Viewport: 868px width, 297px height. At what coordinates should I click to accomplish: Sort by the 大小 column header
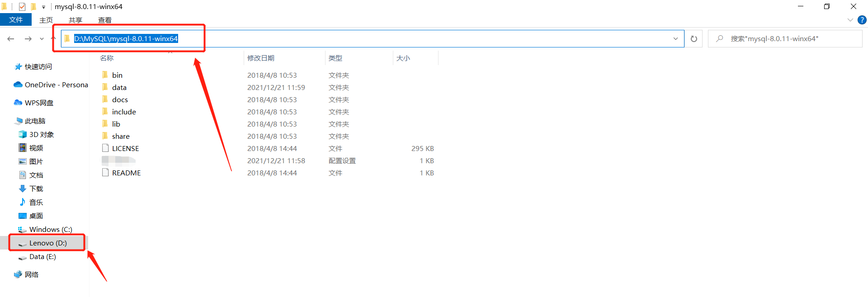click(x=403, y=58)
